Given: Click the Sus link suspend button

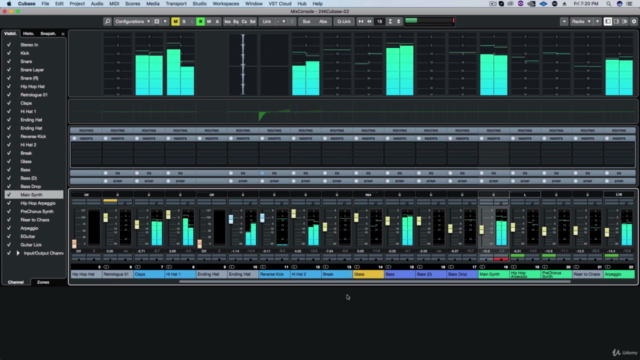Looking at the screenshot, I should 306,22.
